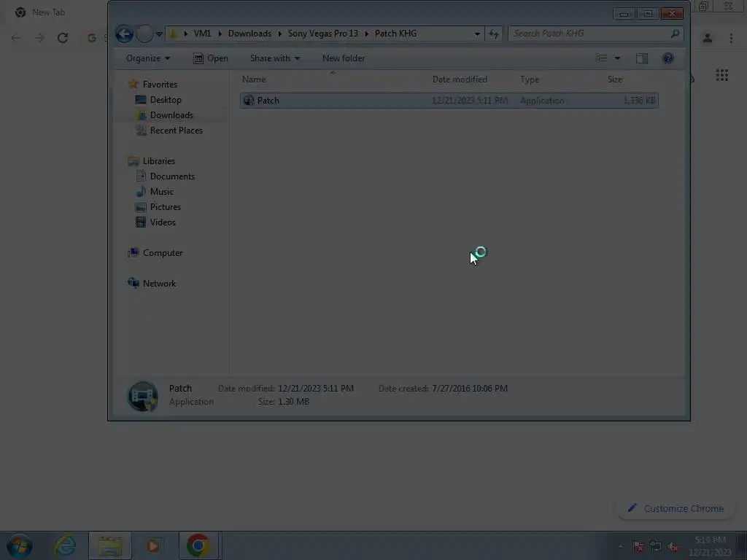Screen dimensions: 747x560
Task: Refresh the Patch KHG folder view
Action: [x=494, y=34]
